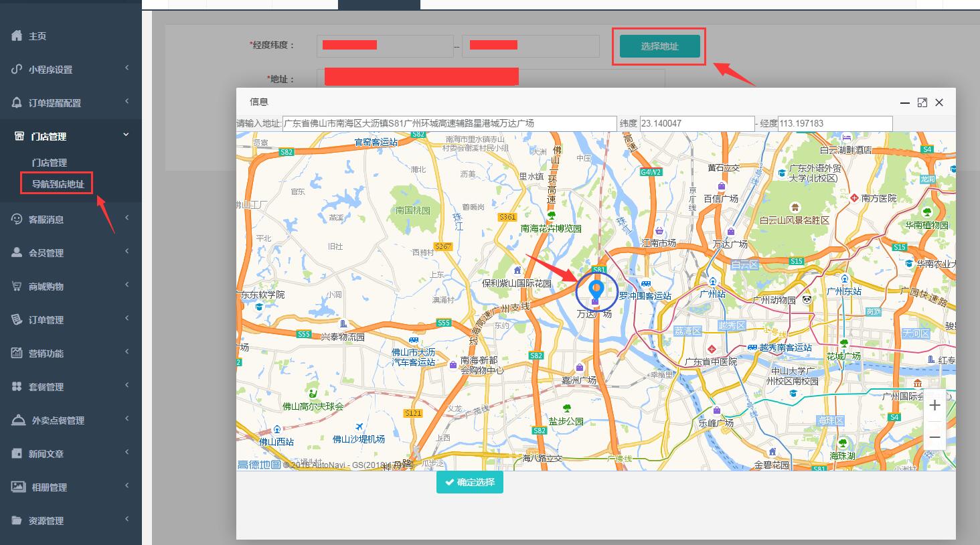980x545 pixels.
Task: Click the home icon beside 主页
Action: point(17,35)
